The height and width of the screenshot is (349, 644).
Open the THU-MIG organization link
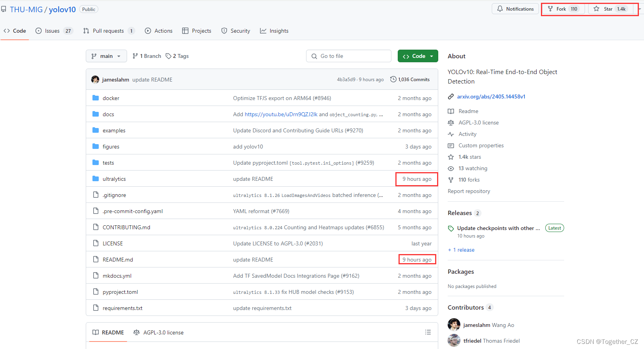point(26,9)
